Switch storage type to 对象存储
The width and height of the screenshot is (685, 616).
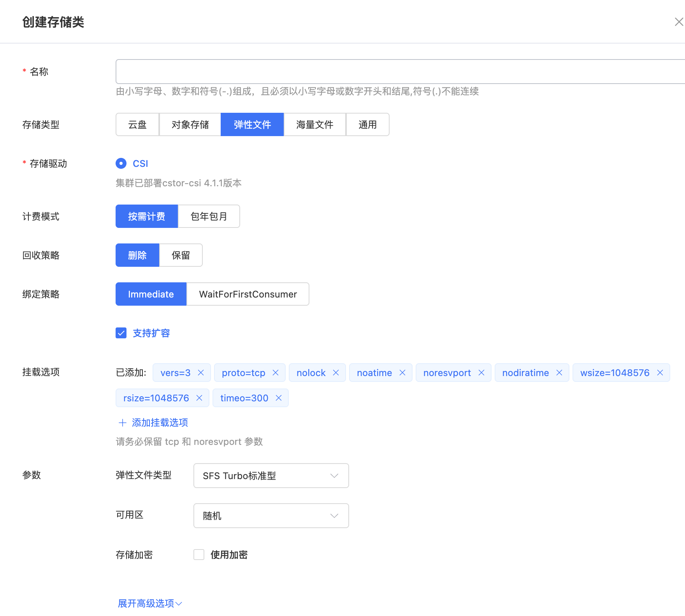(x=190, y=124)
